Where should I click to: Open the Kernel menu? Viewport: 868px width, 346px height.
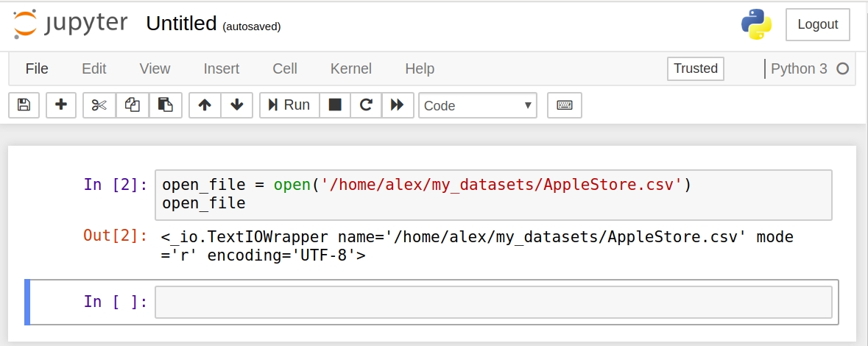point(351,68)
